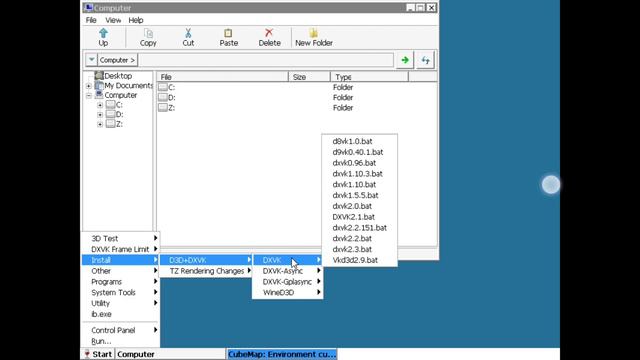Launch ib.exe from start menu
Viewport: 640px width, 360px height.
(x=121, y=314)
